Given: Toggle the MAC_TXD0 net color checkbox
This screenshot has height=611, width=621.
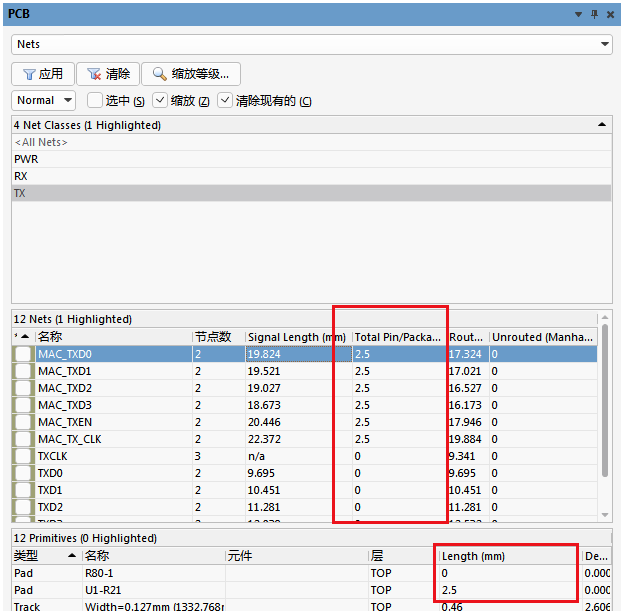Looking at the screenshot, I should [23, 354].
